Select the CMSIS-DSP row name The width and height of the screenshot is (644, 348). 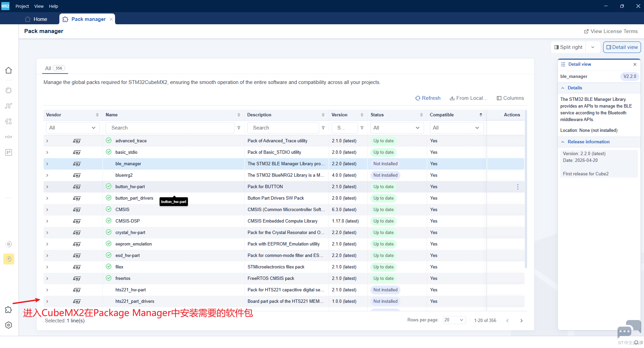click(x=128, y=221)
